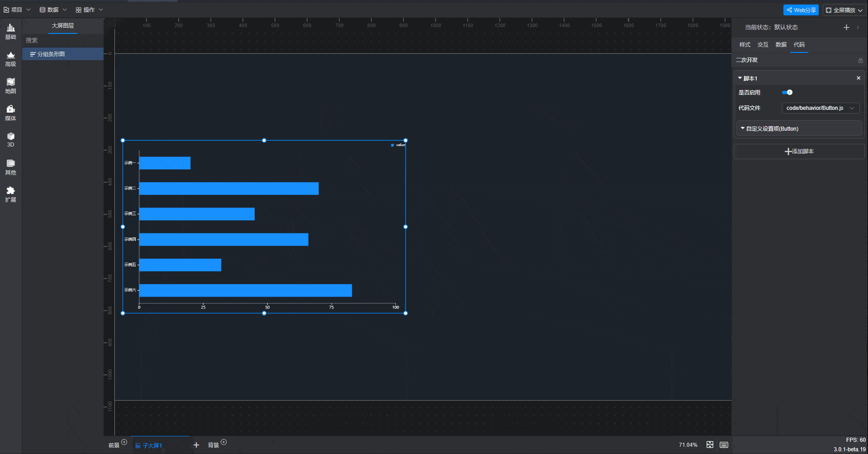Expand the state panel right chevron
868x454 pixels.
point(858,28)
